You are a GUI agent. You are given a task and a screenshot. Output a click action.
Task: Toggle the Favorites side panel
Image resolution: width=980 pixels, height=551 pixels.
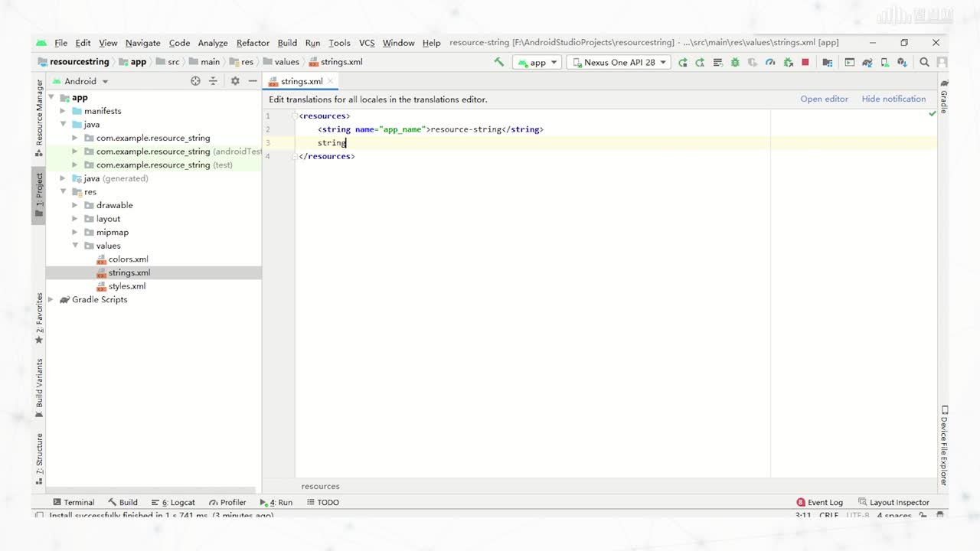(39, 318)
